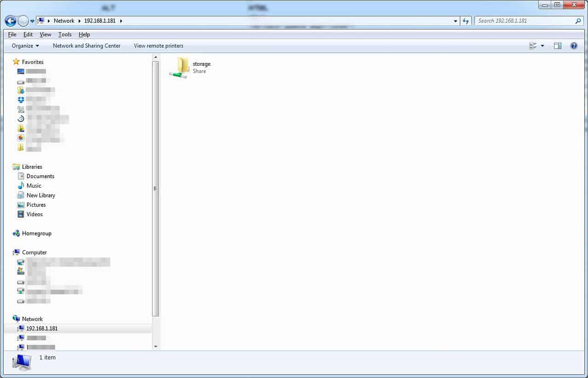Select the Homegroup icon in sidebar
The height and width of the screenshot is (378, 588).
pos(17,234)
